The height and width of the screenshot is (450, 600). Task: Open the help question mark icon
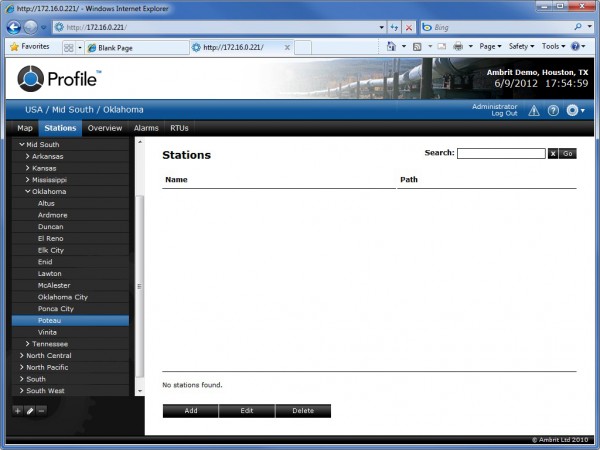pyautogui.click(x=553, y=111)
